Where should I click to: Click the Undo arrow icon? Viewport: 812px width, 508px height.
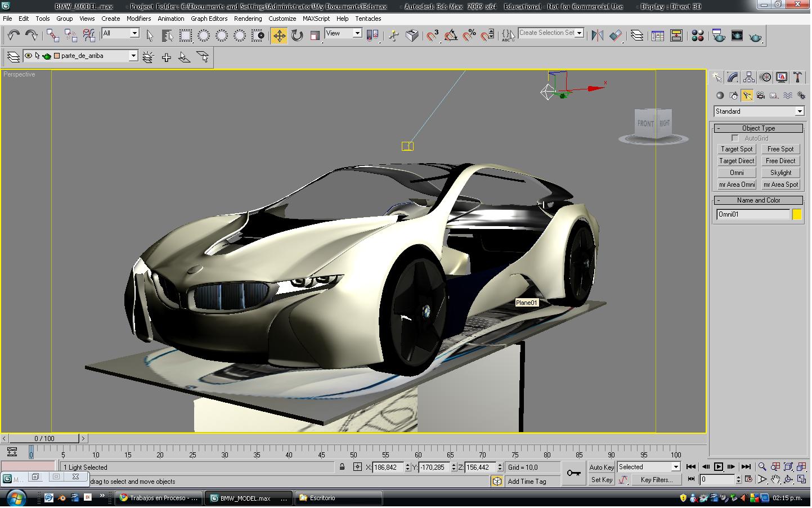coord(13,36)
